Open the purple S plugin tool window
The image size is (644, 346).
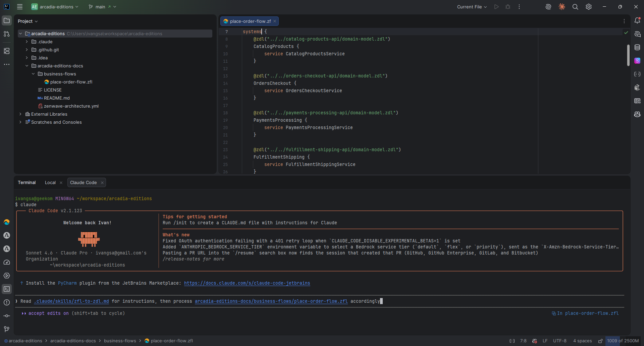point(637,61)
